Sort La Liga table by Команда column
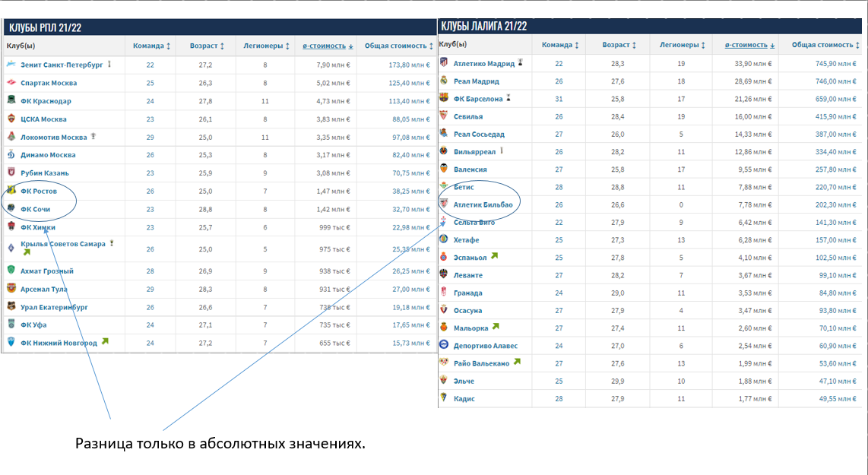The image size is (868, 475). point(560,45)
